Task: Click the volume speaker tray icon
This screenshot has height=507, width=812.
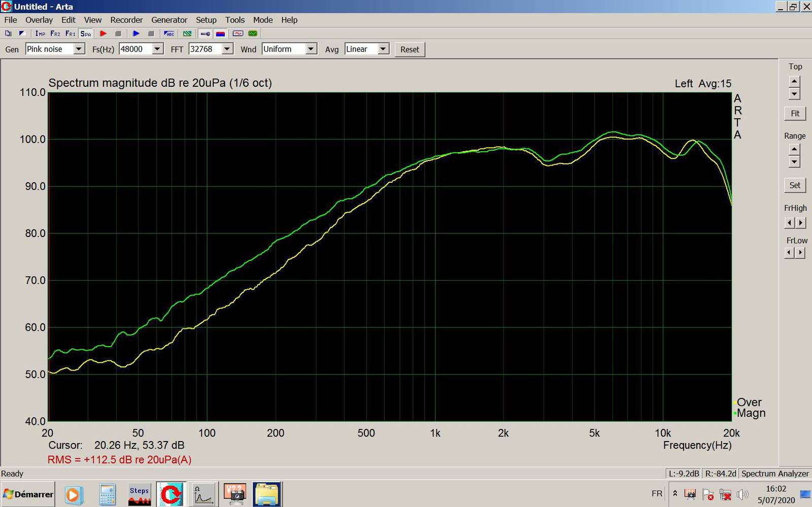Action: coord(742,494)
